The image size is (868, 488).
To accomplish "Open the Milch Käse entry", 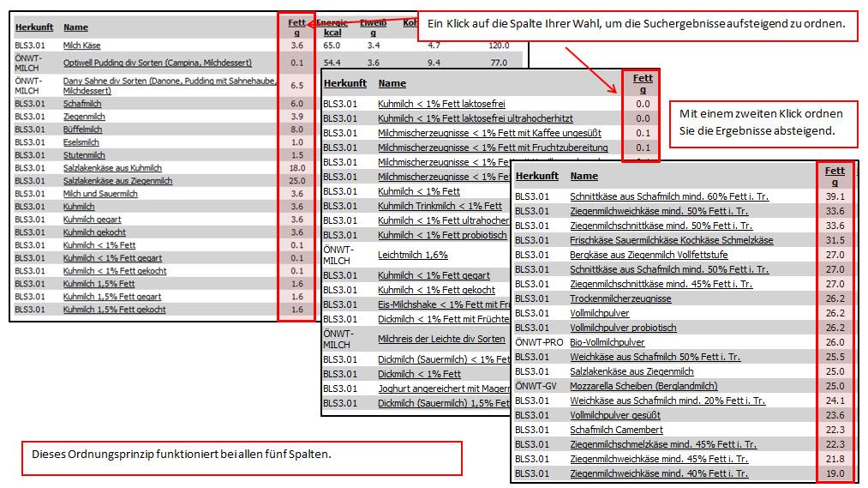I will [x=82, y=45].
